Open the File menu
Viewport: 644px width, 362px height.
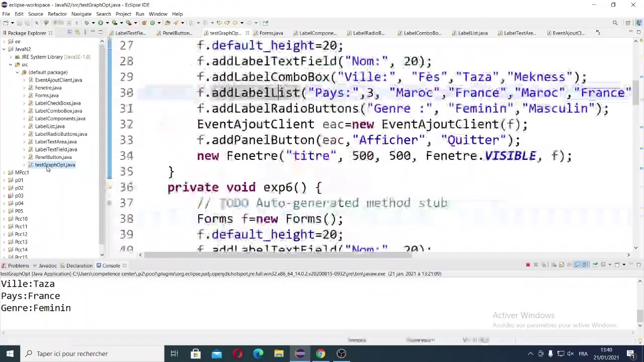[x=6, y=14]
